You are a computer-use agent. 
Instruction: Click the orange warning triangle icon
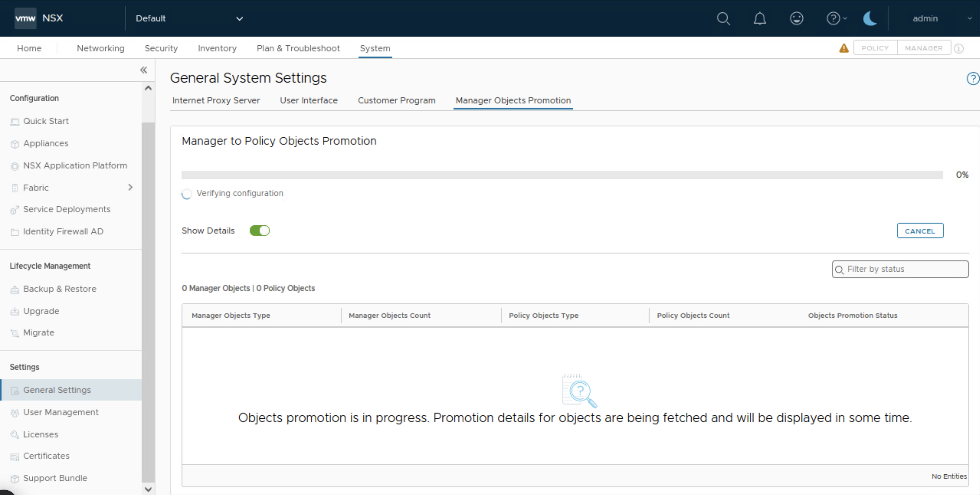(x=843, y=48)
